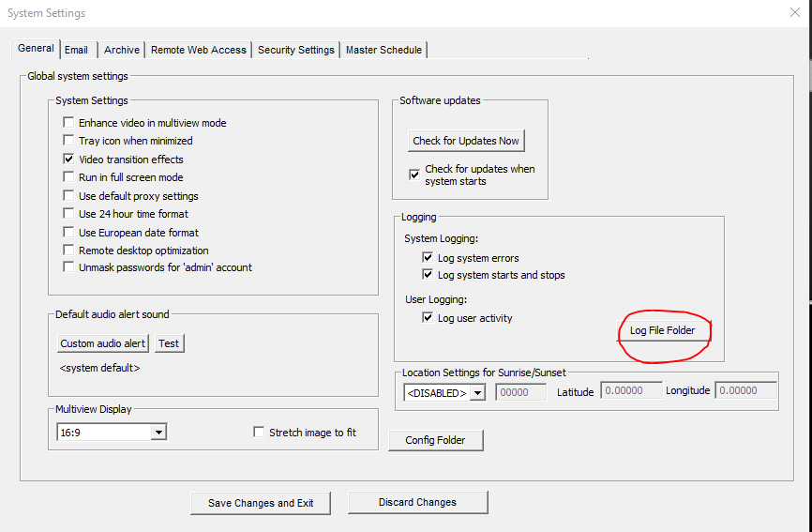Enable Tray icon when minimized checkbox
The image size is (812, 532).
tap(68, 141)
